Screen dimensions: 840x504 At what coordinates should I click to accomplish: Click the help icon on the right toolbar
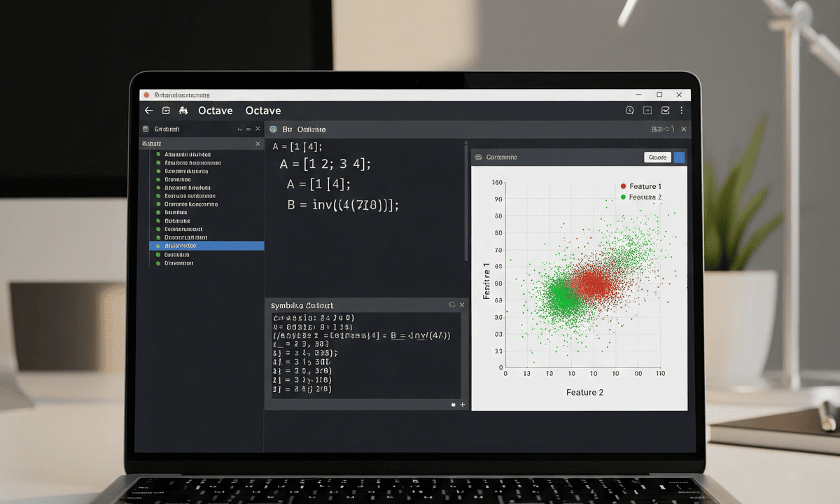pos(629,110)
